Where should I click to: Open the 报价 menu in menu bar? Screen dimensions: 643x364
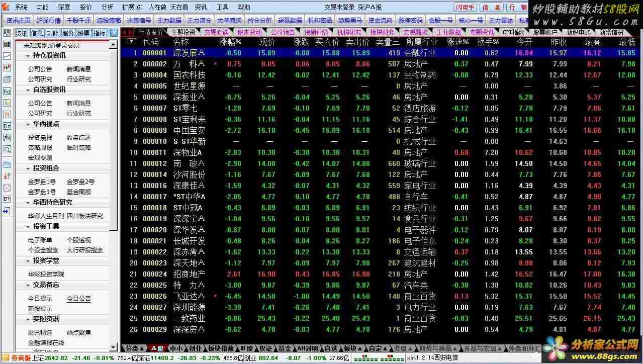(x=86, y=7)
